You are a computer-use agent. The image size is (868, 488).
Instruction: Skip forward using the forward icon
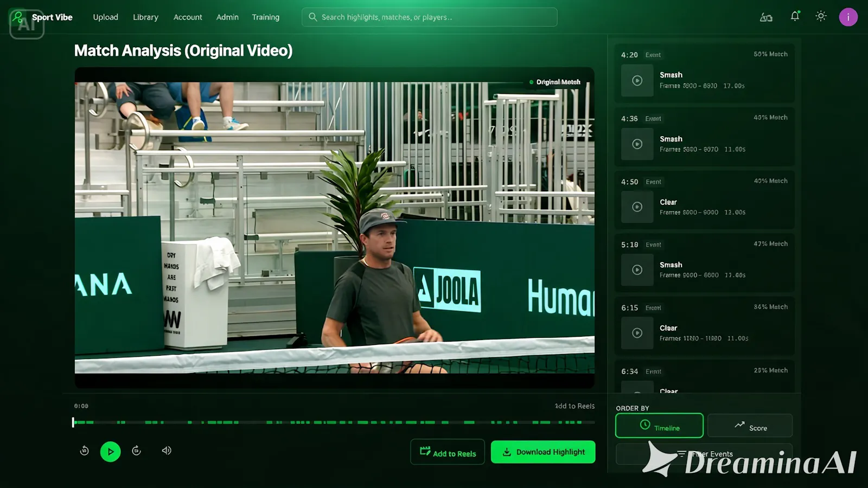tap(136, 451)
